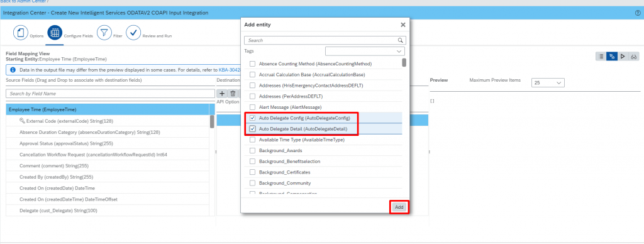The image size is (644, 244).
Task: Check the Background_Certificates entity
Action: 253,172
